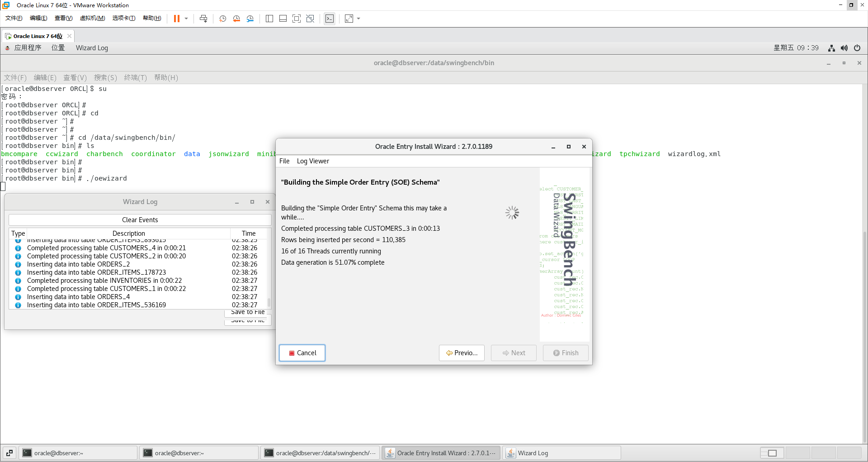Click the Next button in wizard
Viewport: 868px width, 462px height.
[x=514, y=353]
